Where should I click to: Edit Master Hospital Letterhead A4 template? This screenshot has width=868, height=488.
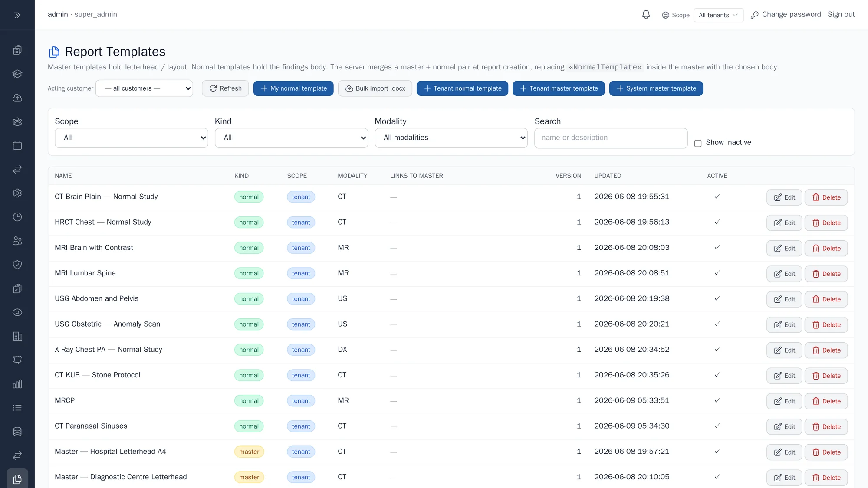click(784, 452)
